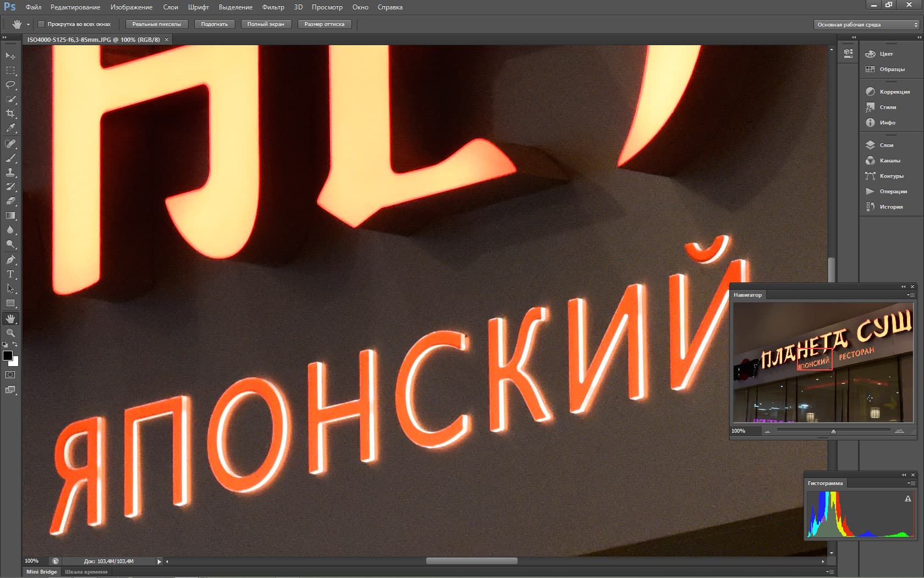Swap foreground and background colors
The width and height of the screenshot is (924, 578).
[x=15, y=345]
